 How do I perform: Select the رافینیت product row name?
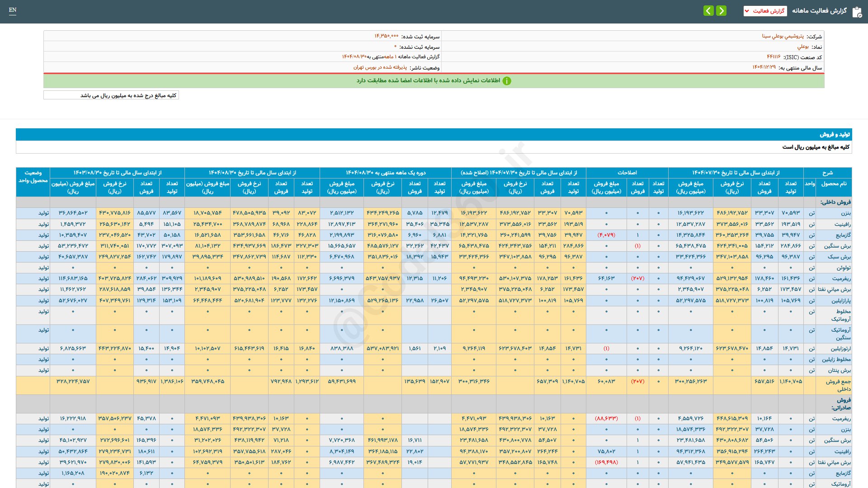tap(843, 224)
